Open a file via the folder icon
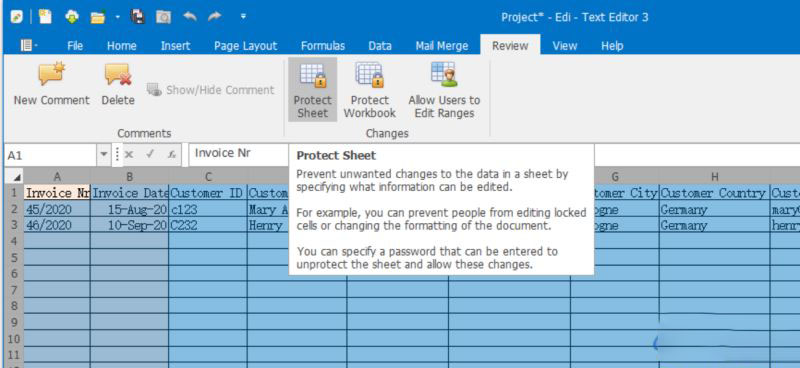This screenshot has width=800, height=368. 97,17
